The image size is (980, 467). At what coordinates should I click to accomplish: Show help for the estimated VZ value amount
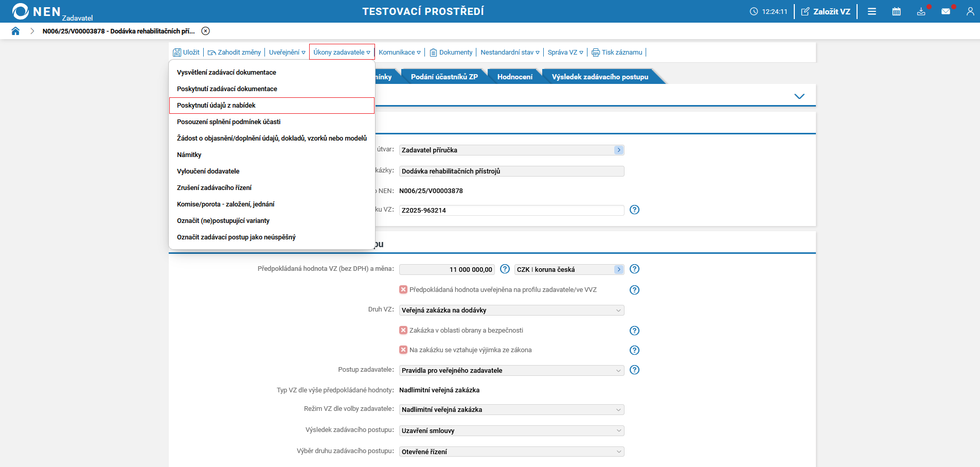tap(505, 269)
